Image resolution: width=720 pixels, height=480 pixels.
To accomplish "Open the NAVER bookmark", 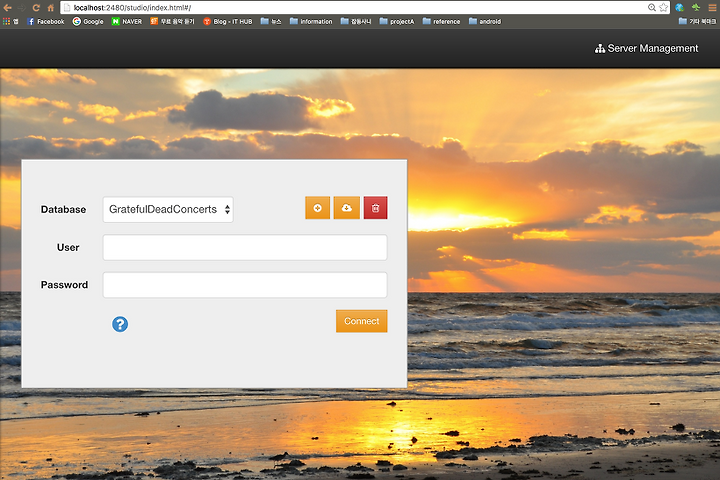I will (x=127, y=21).
